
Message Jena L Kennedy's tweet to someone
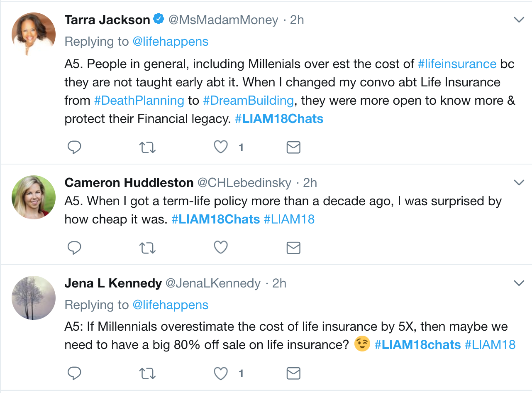[x=293, y=373]
